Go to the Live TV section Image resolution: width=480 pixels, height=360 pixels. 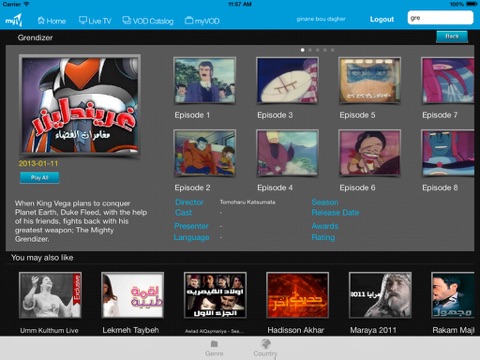(95, 21)
